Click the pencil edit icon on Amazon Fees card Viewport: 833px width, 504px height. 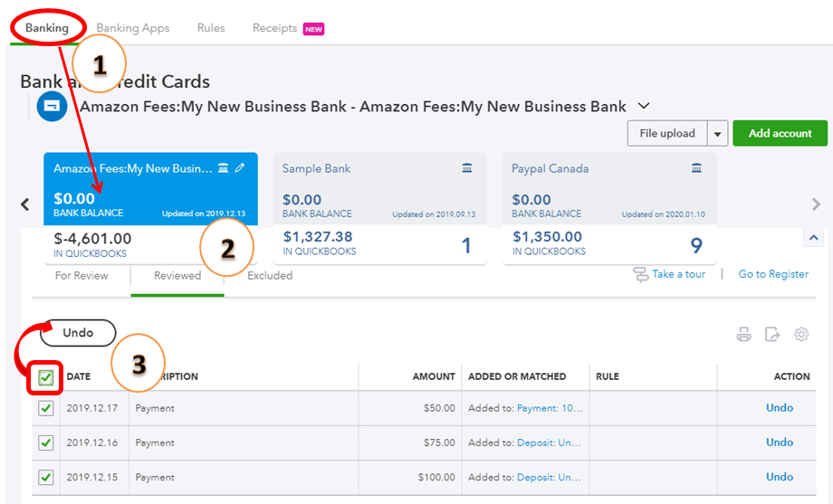pyautogui.click(x=240, y=168)
